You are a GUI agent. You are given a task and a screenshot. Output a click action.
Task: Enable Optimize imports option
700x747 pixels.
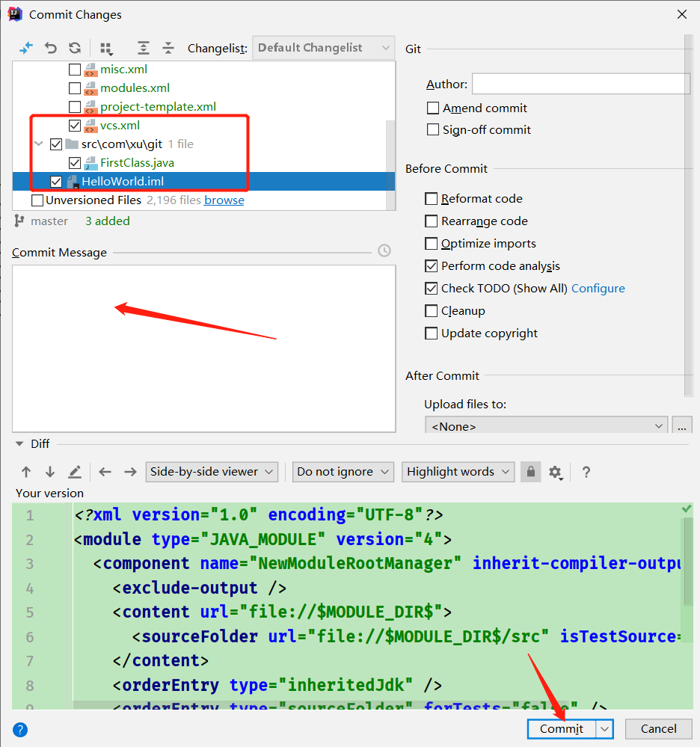point(431,244)
